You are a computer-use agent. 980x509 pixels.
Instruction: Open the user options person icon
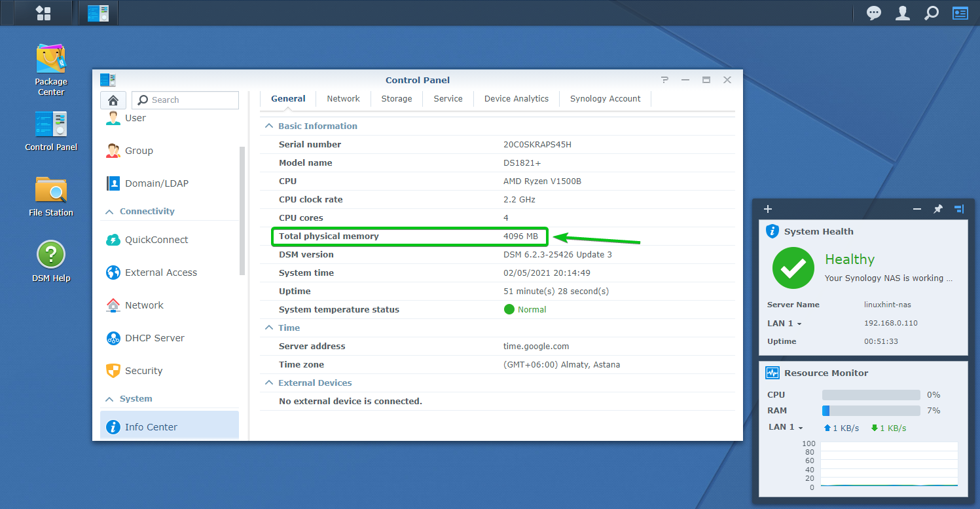(x=902, y=13)
